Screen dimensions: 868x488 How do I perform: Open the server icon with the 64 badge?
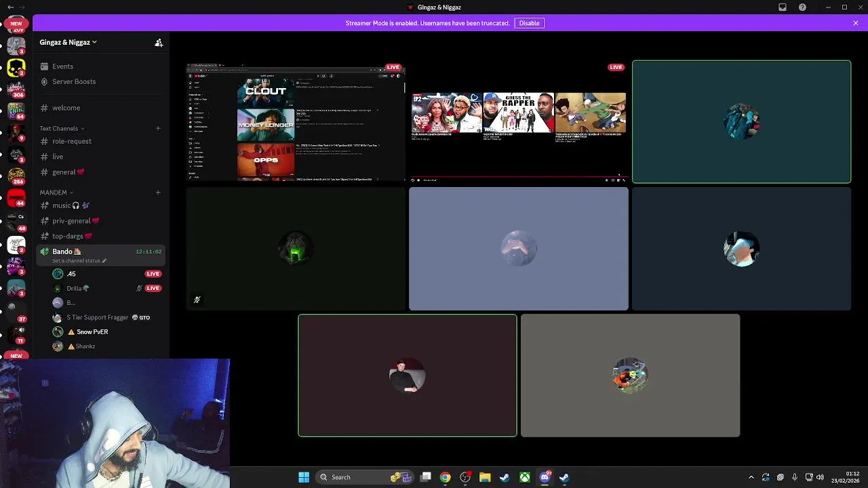tap(16, 110)
